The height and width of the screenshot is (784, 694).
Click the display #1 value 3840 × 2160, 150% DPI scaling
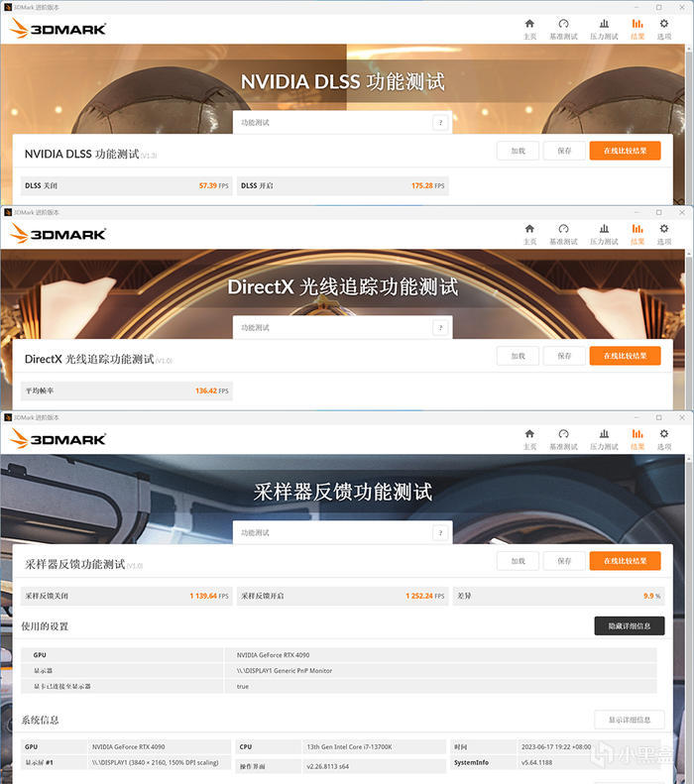(156, 762)
